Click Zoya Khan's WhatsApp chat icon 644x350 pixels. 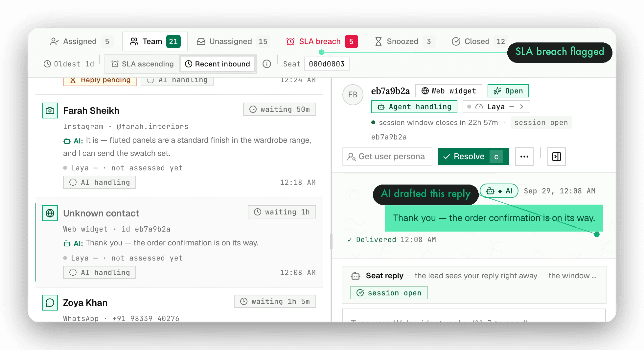point(50,303)
